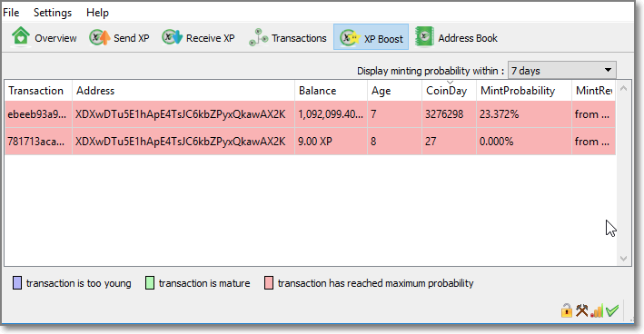Screen dimensions: 644x334
Task: Open the Address Book icon
Action: [x=424, y=37]
